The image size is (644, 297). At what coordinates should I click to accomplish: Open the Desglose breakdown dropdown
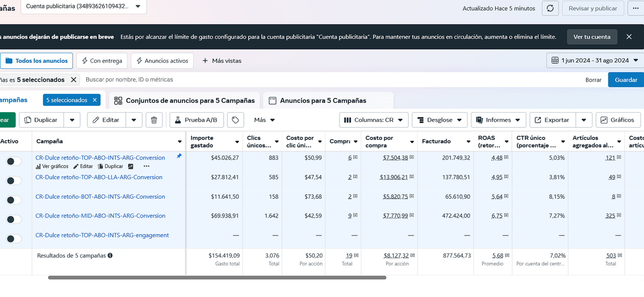439,120
